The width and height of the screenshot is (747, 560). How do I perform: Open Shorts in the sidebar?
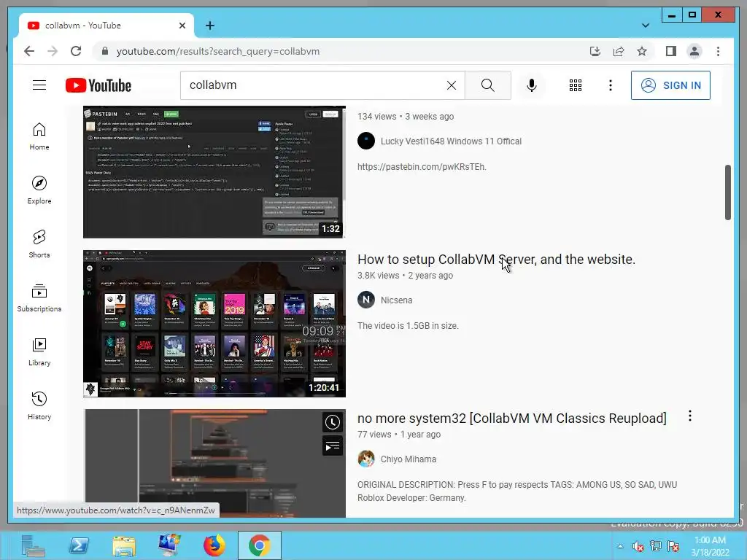(x=39, y=244)
